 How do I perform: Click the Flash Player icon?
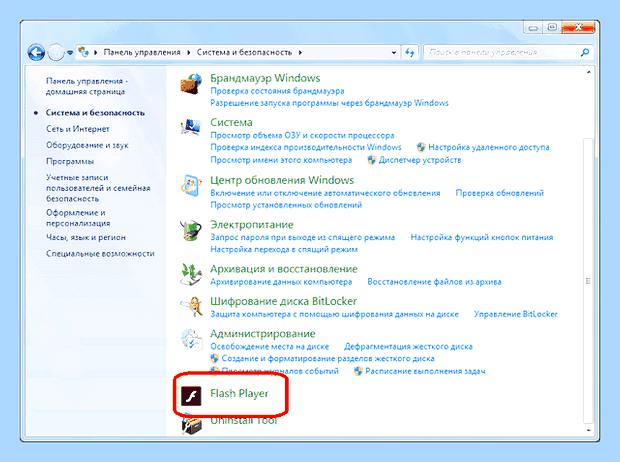191,396
